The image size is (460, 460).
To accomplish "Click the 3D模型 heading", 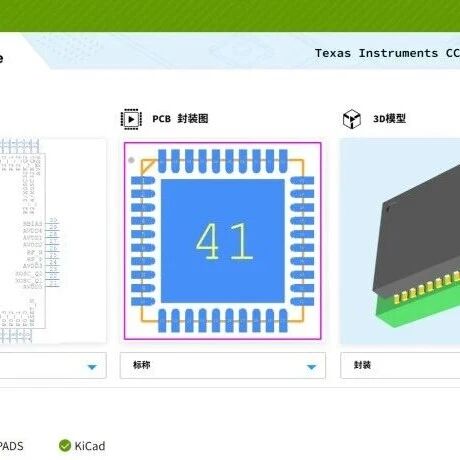I will click(x=389, y=119).
